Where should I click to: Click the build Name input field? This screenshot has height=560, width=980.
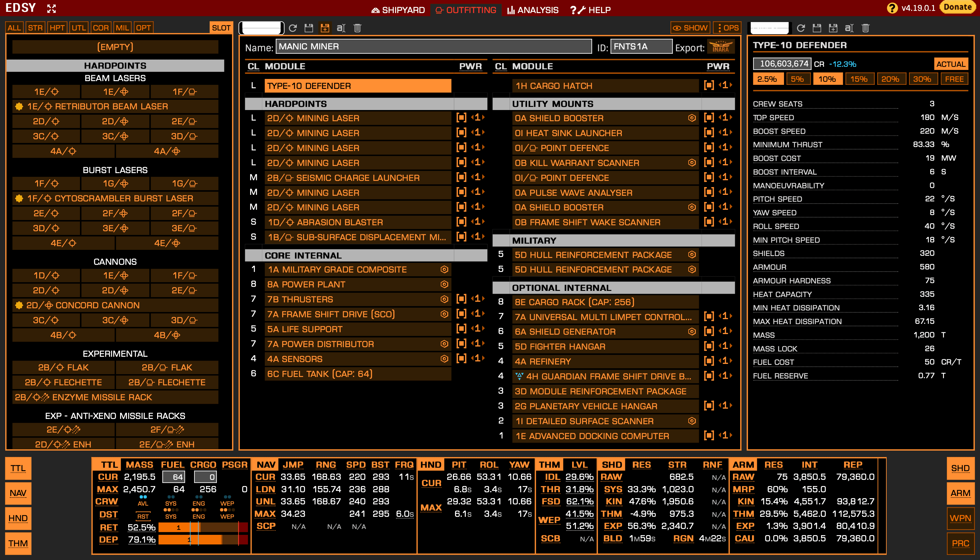tap(433, 47)
